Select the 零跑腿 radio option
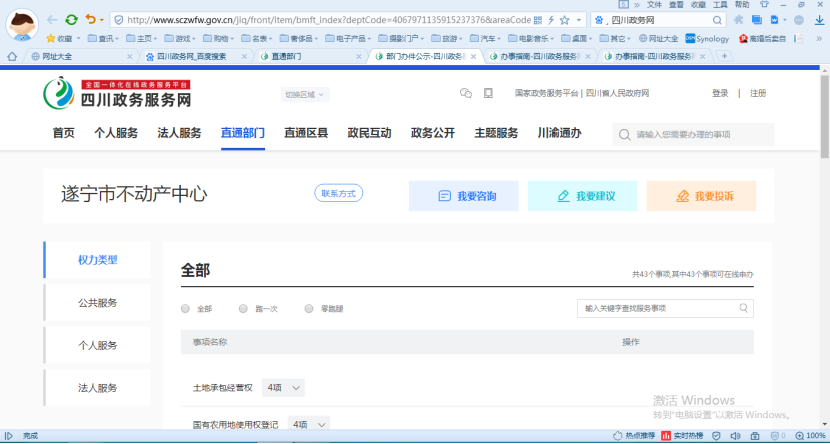830x444 pixels. point(309,309)
